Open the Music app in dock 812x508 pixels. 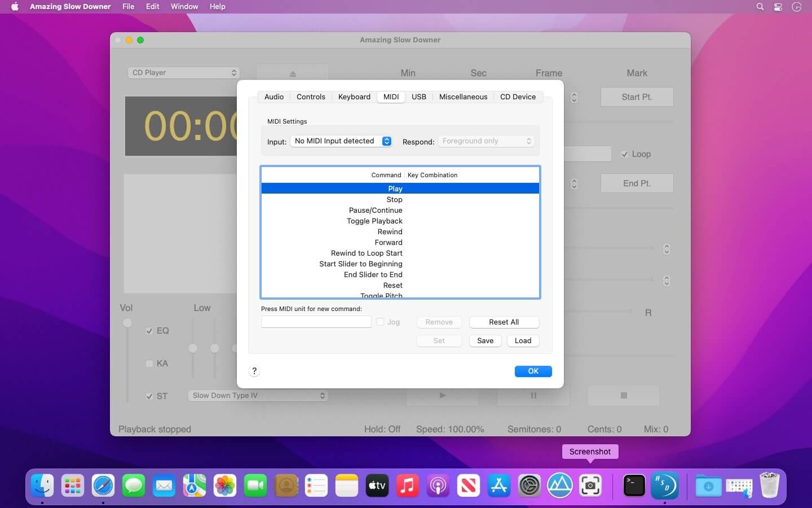click(408, 485)
